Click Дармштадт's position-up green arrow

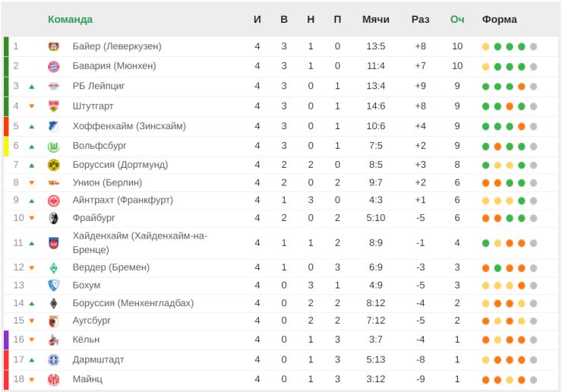32,359
